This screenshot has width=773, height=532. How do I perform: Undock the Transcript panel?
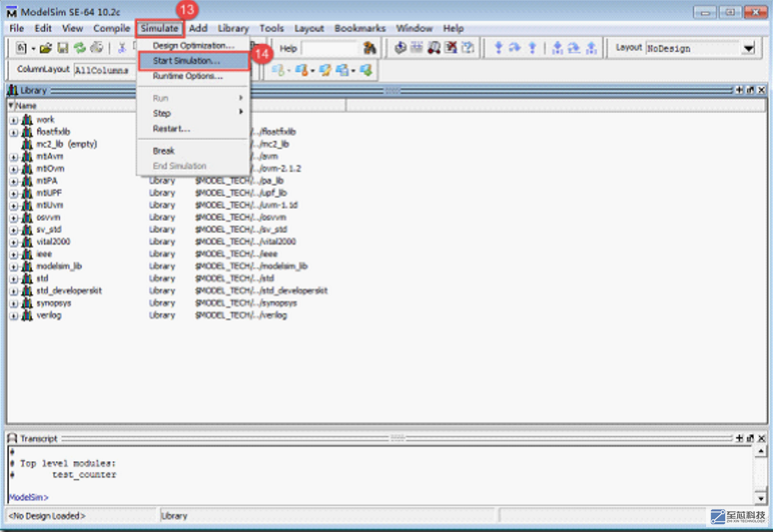[750, 438]
